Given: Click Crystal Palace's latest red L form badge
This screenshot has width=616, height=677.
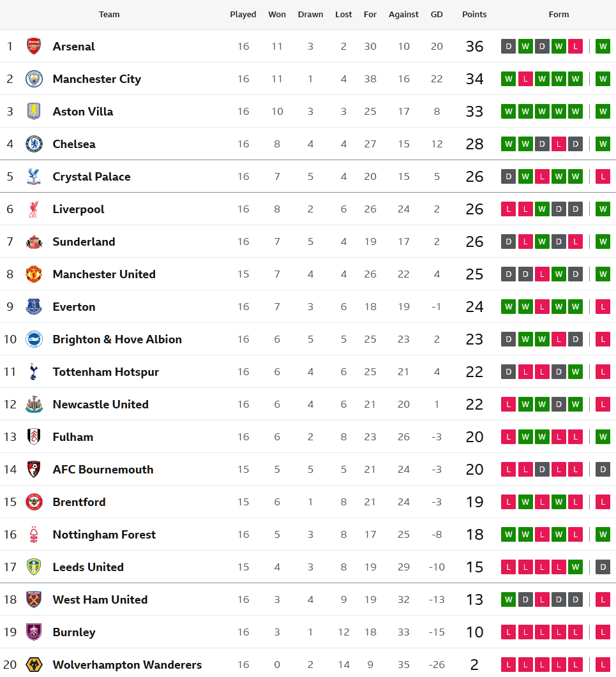Looking at the screenshot, I should (603, 176).
